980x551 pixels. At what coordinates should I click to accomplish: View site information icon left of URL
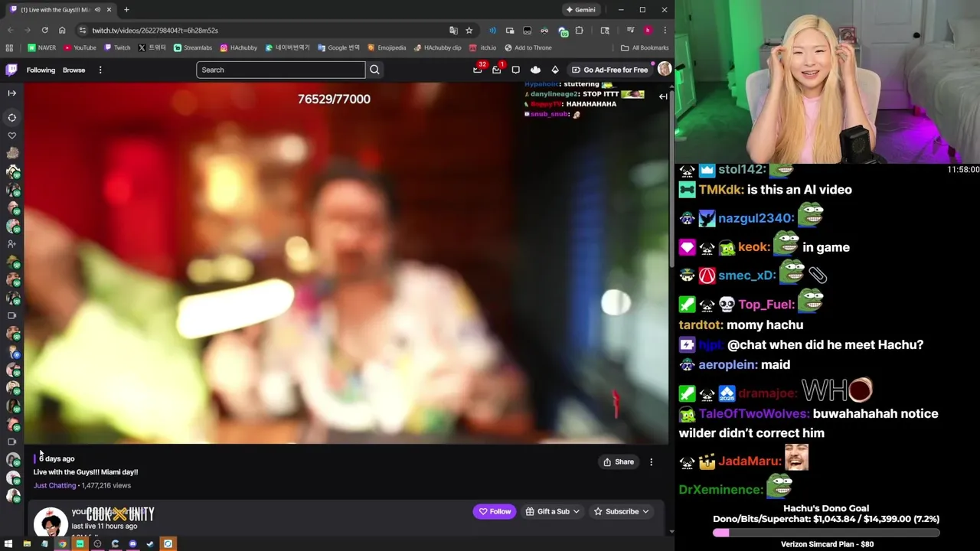pyautogui.click(x=82, y=30)
